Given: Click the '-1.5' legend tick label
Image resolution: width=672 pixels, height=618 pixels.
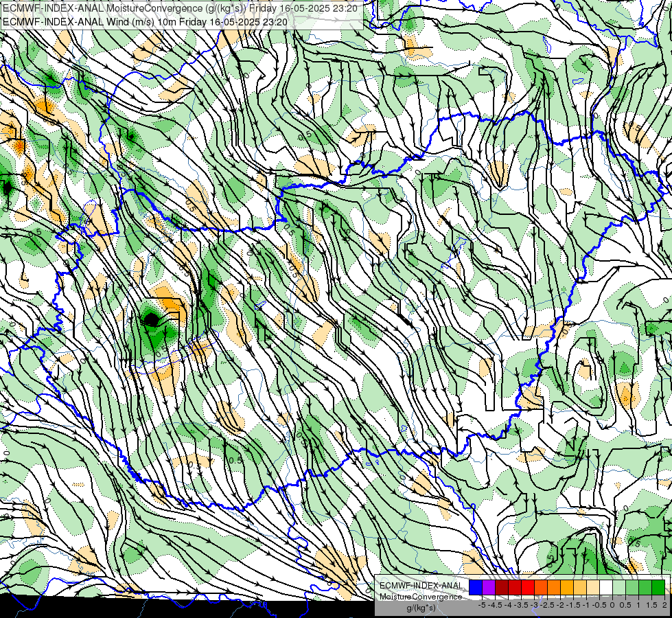Looking at the screenshot, I should click(x=573, y=605).
